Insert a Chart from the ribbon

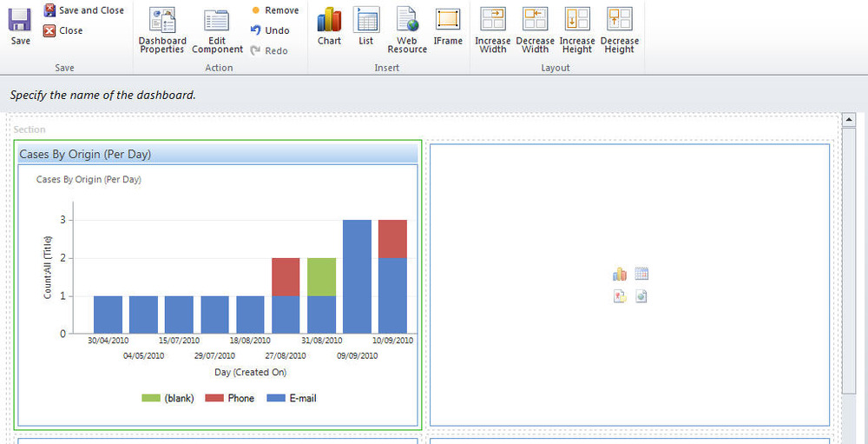click(x=329, y=26)
